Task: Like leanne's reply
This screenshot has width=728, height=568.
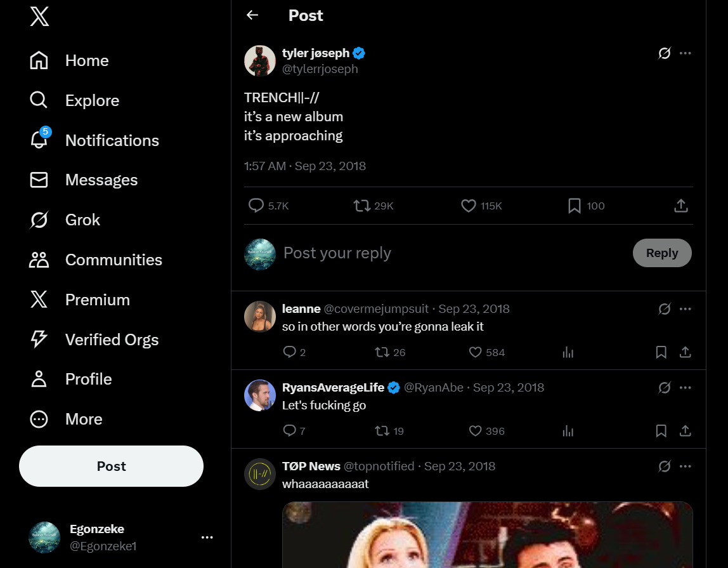Action: 475,352
